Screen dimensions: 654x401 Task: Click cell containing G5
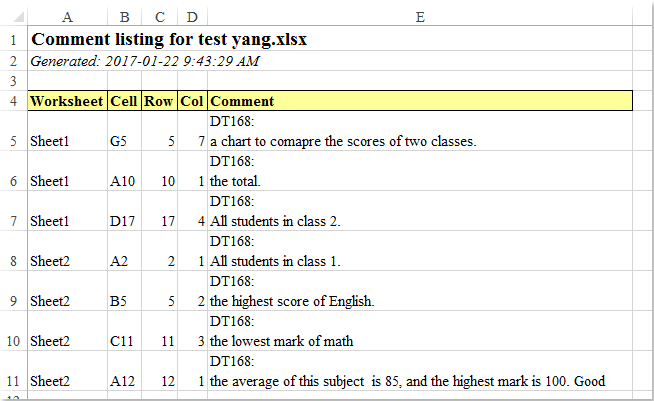124,141
